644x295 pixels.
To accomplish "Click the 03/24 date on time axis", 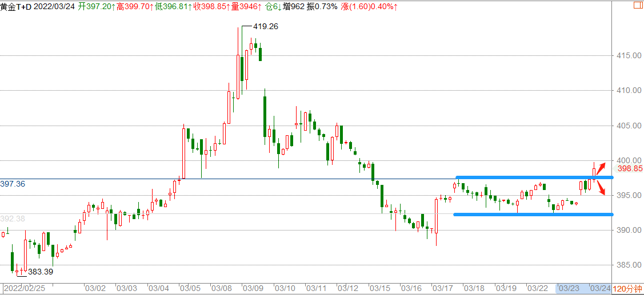I will [601, 289].
